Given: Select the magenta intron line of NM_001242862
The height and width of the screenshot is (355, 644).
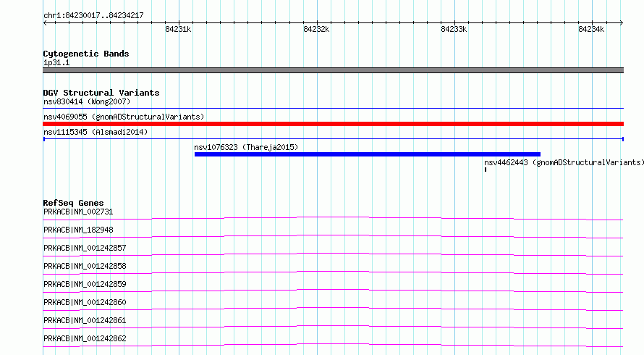Looking at the screenshot, I should pyautogui.click(x=333, y=345).
